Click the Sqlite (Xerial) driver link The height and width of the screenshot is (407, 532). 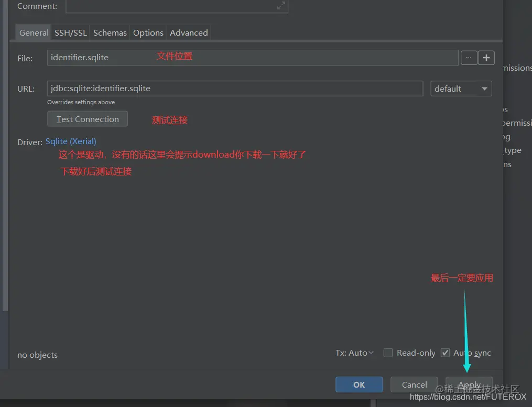pos(71,141)
